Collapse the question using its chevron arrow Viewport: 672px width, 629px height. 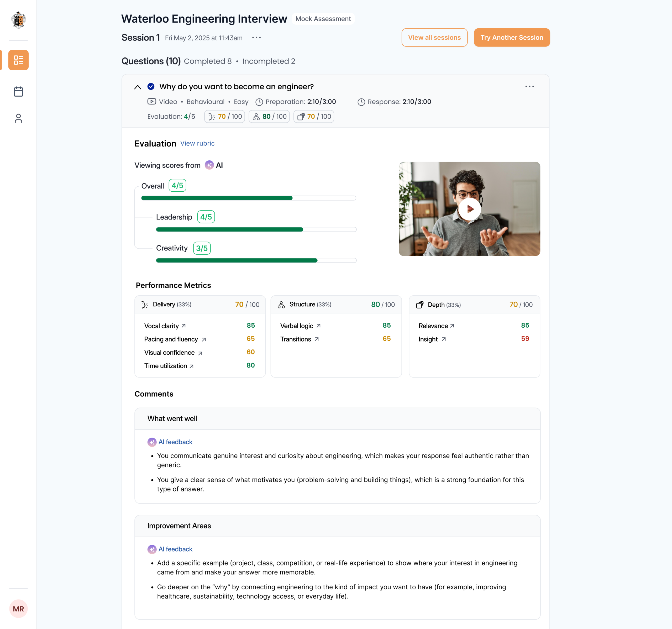point(138,87)
